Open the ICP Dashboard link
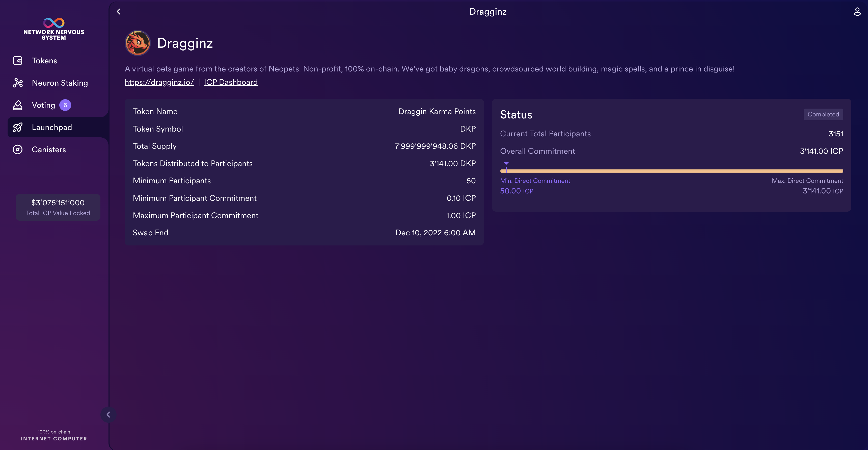 tap(230, 82)
